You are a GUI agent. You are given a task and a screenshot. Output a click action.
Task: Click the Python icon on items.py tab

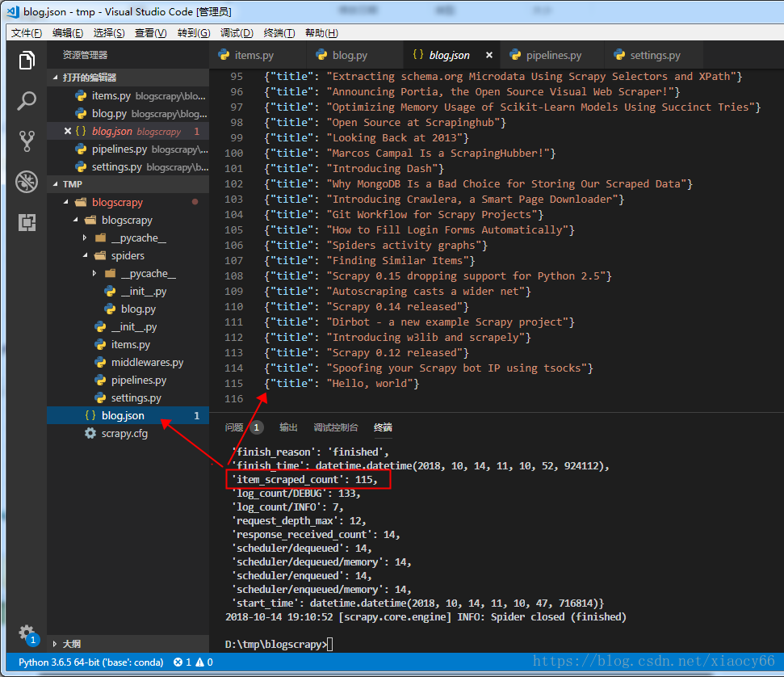pos(224,55)
